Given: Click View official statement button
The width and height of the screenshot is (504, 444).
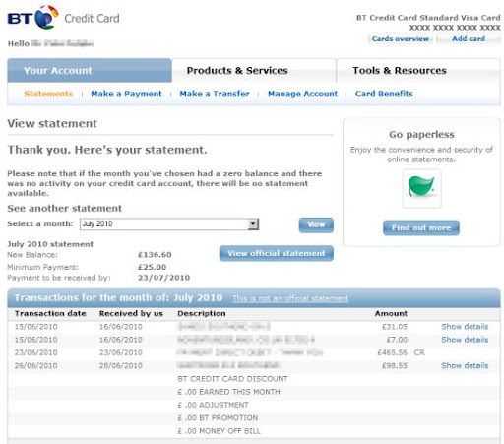Looking at the screenshot, I should tap(277, 253).
